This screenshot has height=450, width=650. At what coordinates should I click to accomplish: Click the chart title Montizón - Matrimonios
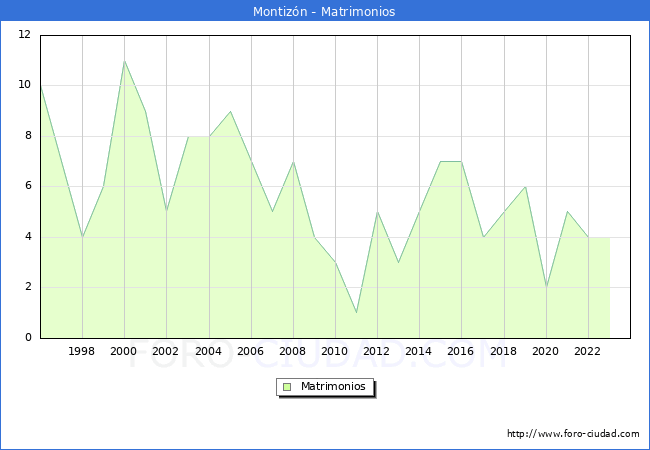pyautogui.click(x=324, y=11)
